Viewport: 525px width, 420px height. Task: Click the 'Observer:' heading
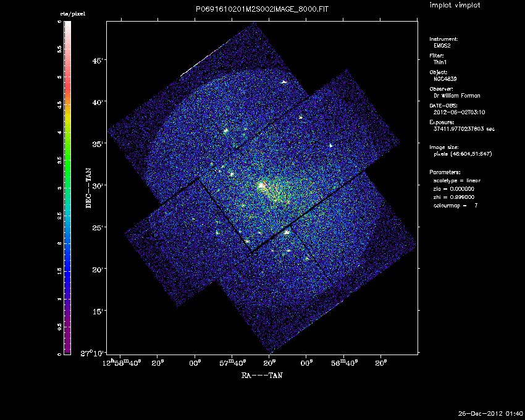point(441,89)
